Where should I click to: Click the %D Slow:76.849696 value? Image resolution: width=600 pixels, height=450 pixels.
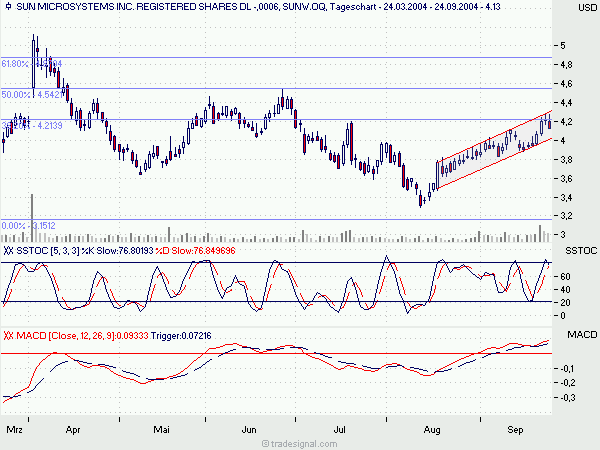tap(195, 251)
